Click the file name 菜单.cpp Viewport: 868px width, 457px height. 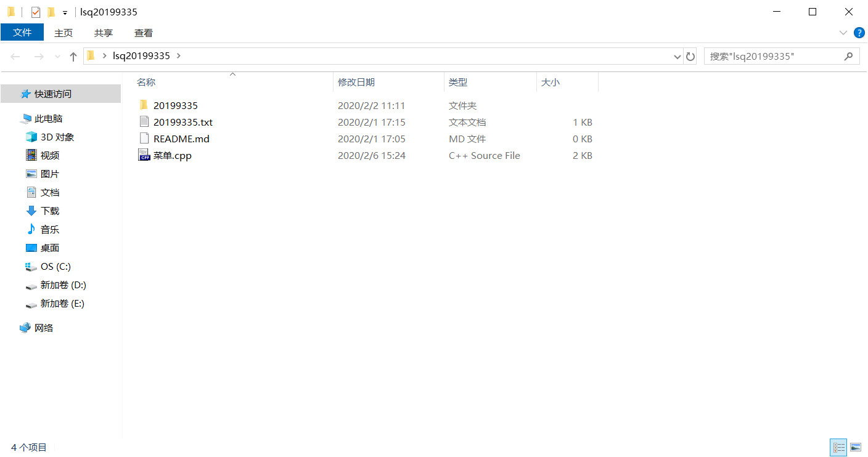pyautogui.click(x=173, y=155)
